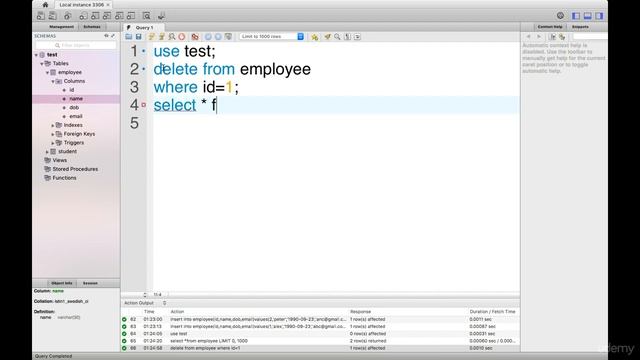Toggle word wrapping icon in query toolbar
640x360 pixels.
(357, 37)
